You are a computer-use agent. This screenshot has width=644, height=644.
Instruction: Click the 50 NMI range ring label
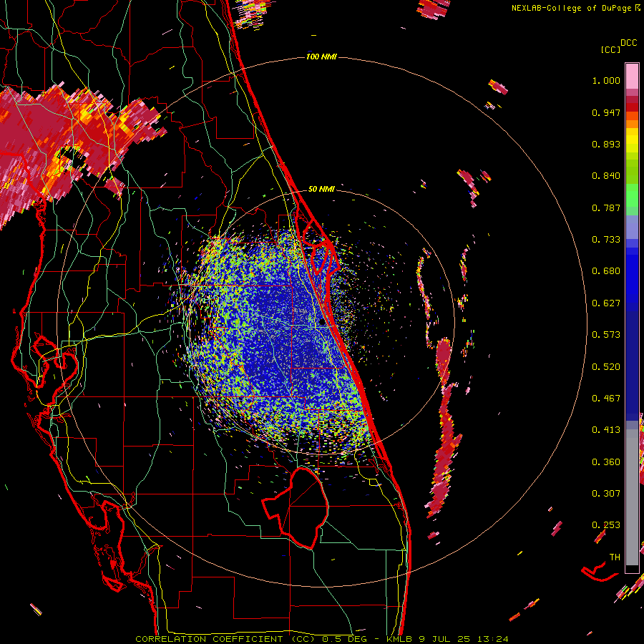321,189
